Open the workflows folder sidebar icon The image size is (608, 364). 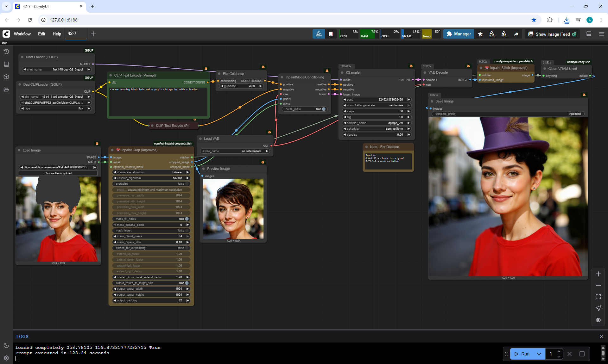click(6, 89)
